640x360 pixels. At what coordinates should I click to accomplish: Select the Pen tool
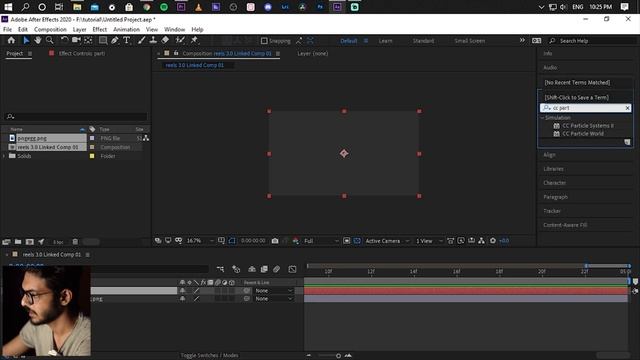tap(115, 40)
